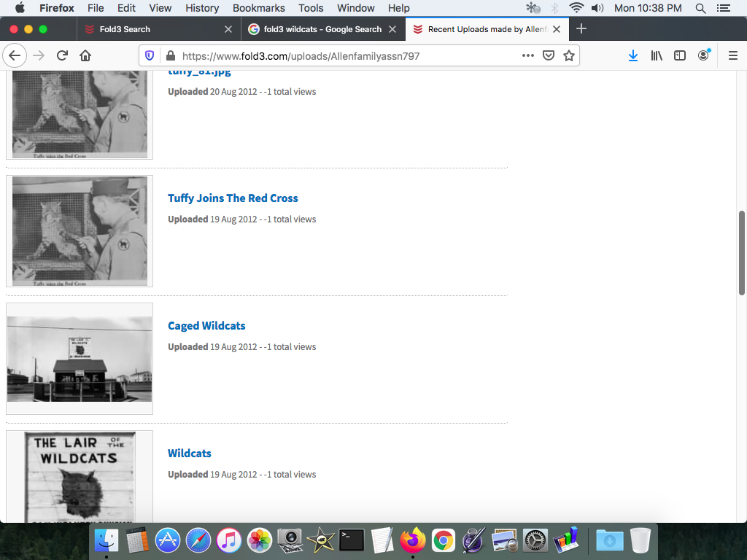Open the Bookmarks menu in menu bar
747x560 pixels.
point(258,8)
